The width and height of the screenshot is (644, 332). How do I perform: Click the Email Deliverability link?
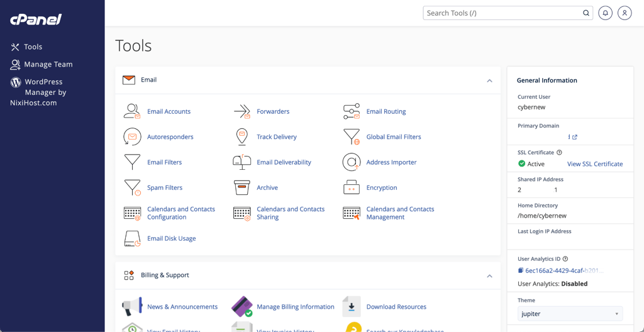coord(284,162)
